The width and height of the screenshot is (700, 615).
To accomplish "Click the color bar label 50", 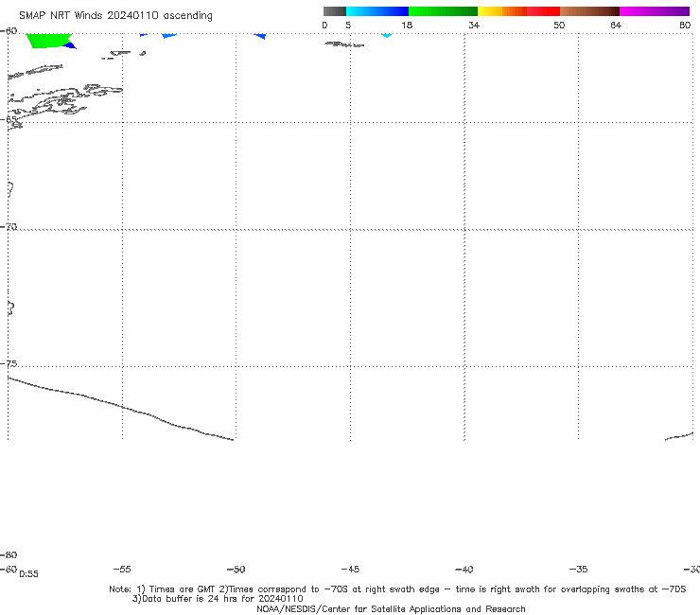I will coord(559,25).
